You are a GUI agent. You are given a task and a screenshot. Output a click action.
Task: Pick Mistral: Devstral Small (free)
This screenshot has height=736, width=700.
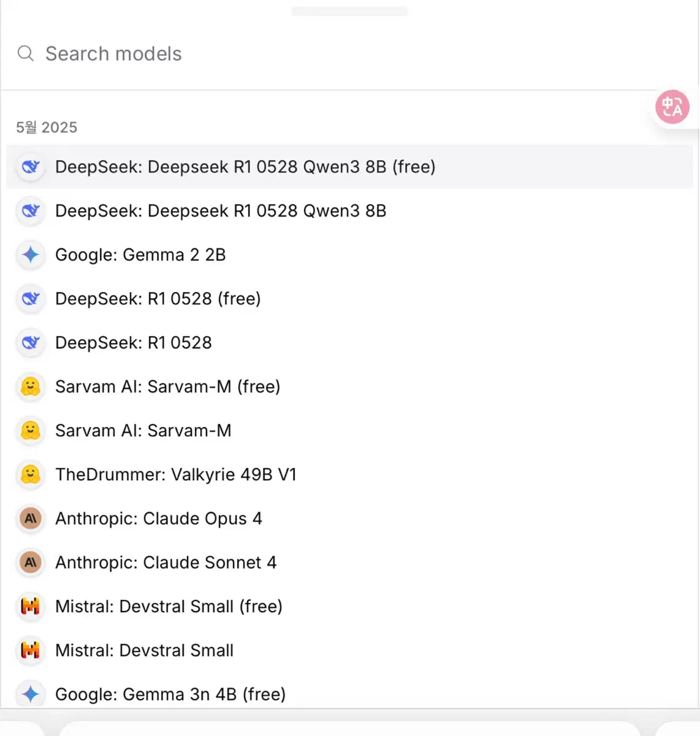[x=349, y=607]
